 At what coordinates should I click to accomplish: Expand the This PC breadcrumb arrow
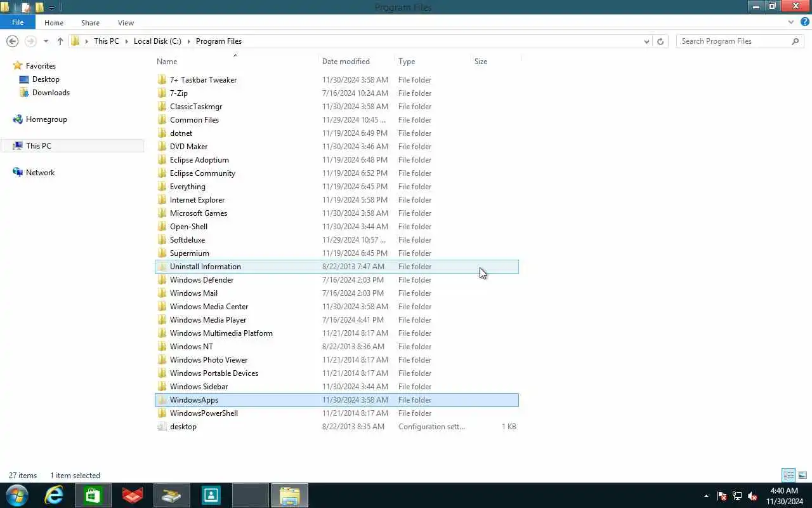click(126, 41)
